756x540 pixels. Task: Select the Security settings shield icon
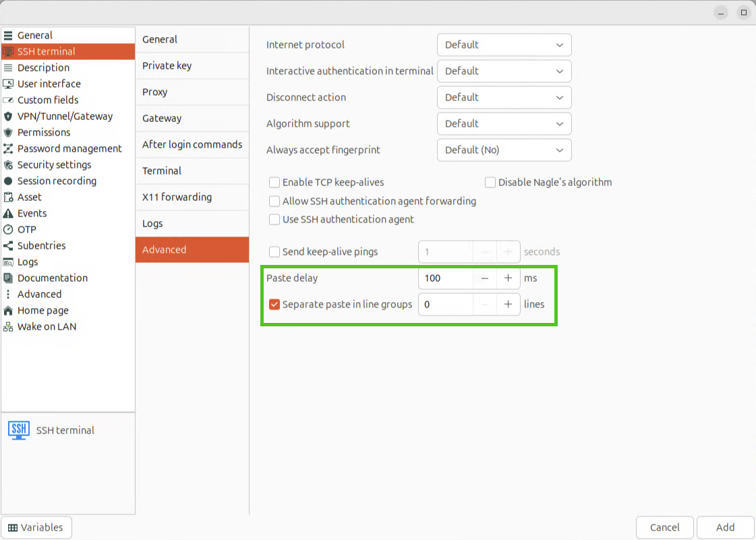pos(8,165)
